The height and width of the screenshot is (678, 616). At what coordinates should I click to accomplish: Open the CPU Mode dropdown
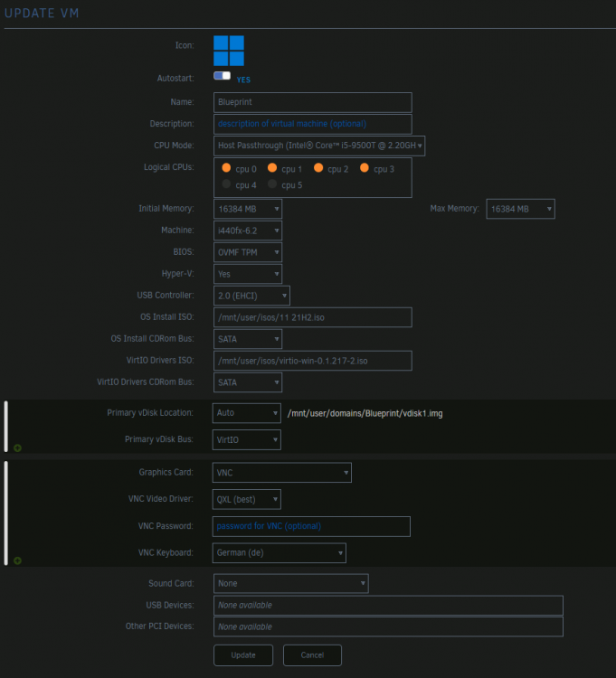(319, 146)
